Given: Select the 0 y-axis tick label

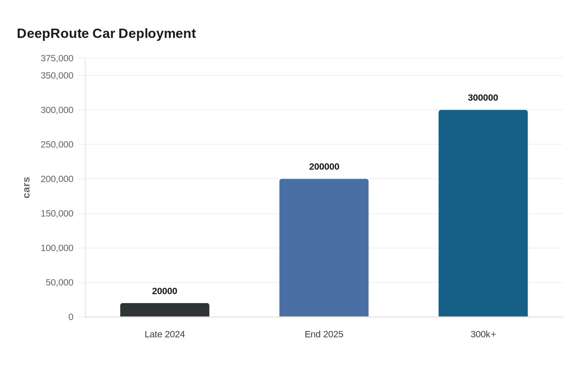Looking at the screenshot, I should point(71,317).
